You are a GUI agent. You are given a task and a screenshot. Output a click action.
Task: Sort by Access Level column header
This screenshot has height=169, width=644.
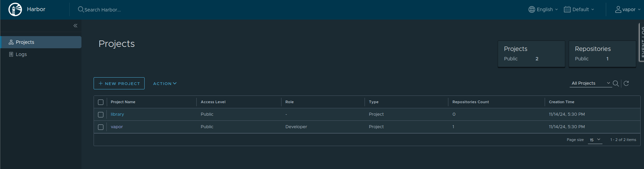click(213, 102)
